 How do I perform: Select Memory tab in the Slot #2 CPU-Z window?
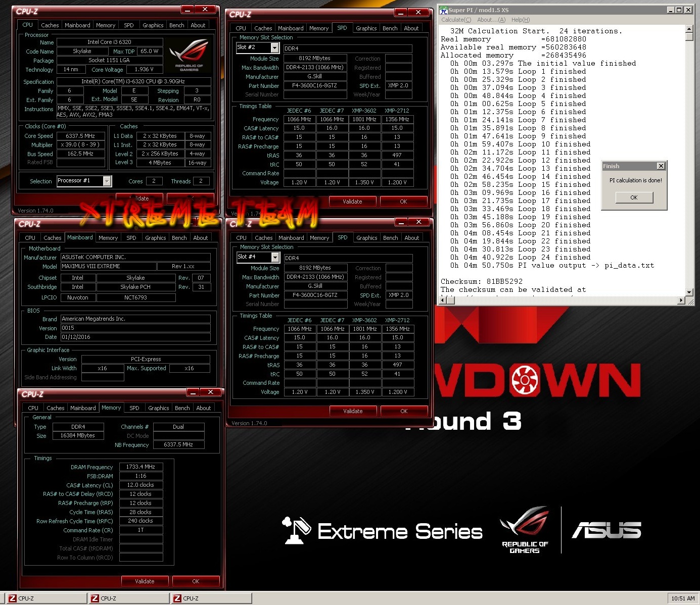(319, 28)
